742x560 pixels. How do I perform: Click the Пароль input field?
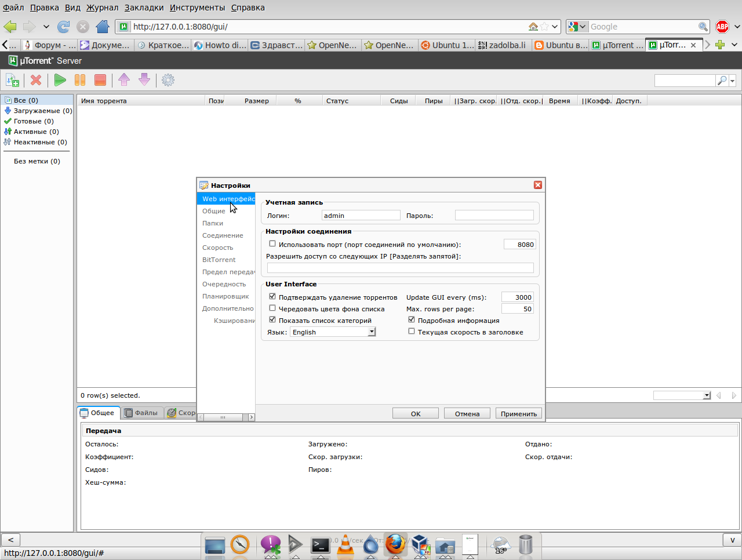[x=494, y=215]
